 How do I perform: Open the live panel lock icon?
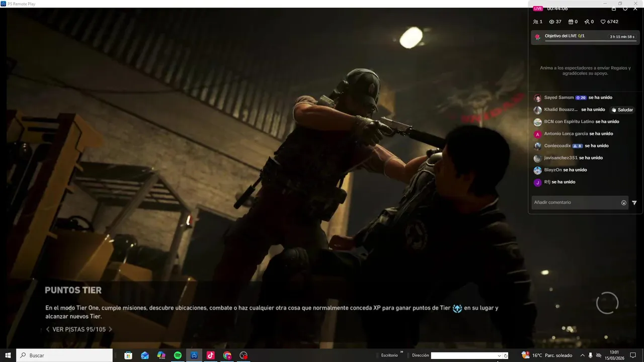(614, 9)
